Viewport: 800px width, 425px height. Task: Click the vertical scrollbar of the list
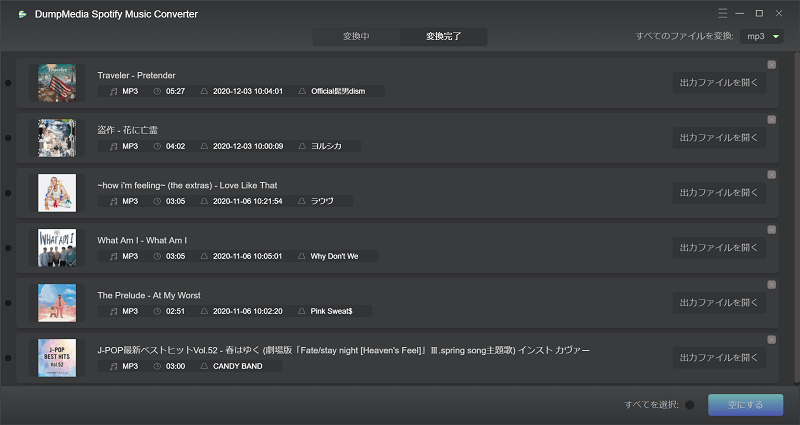797,217
